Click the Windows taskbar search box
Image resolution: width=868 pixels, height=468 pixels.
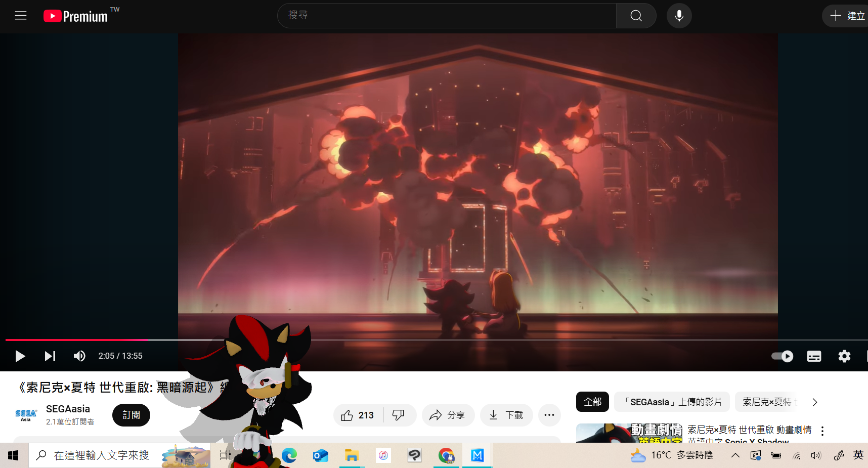[x=119, y=455]
